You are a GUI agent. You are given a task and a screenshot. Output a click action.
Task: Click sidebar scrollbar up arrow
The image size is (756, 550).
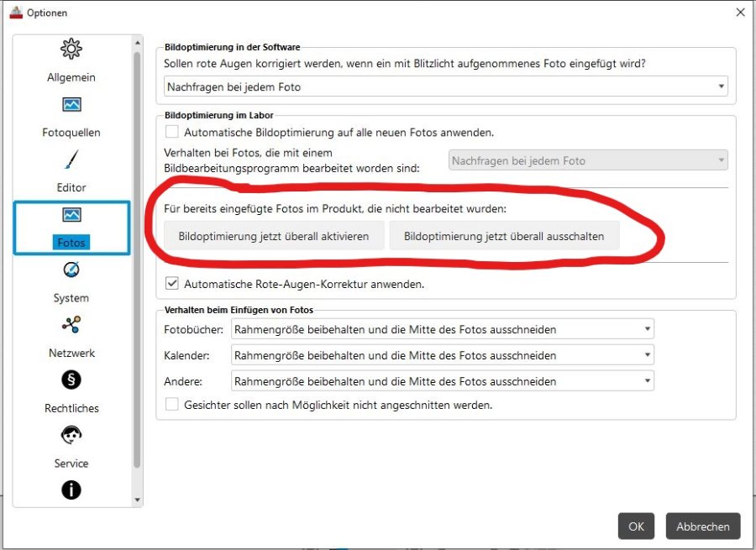click(x=138, y=43)
